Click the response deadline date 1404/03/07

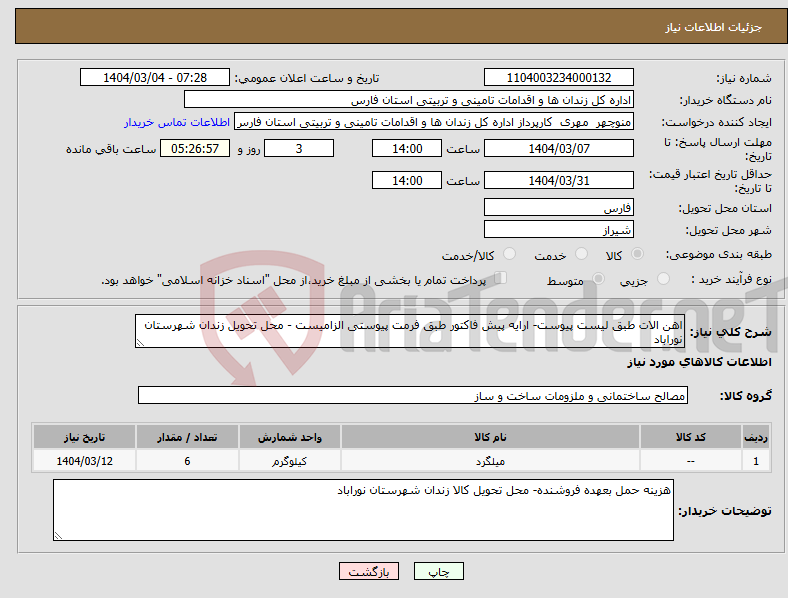coord(559,148)
